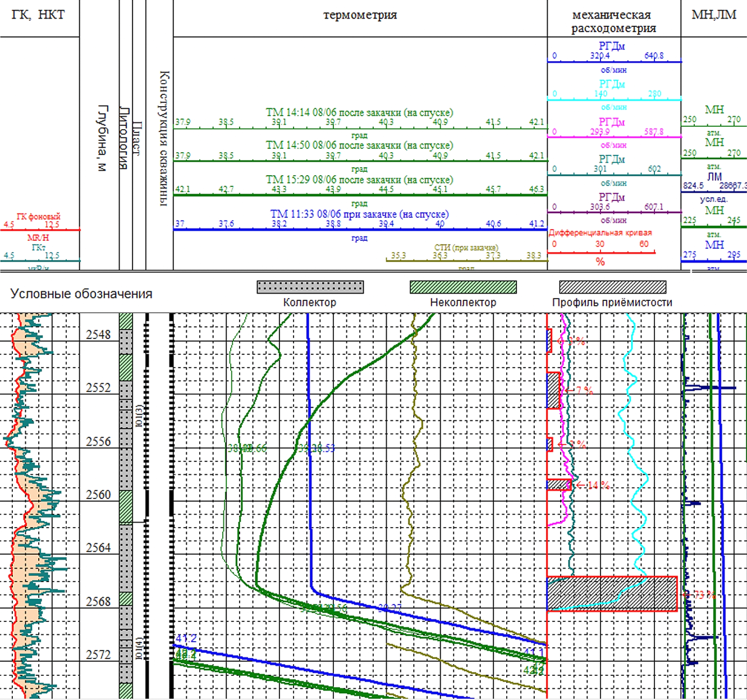Screen dimensions: 747x700
Task: Select the 'Профиль приёмистости' legend caption
Action: click(612, 302)
